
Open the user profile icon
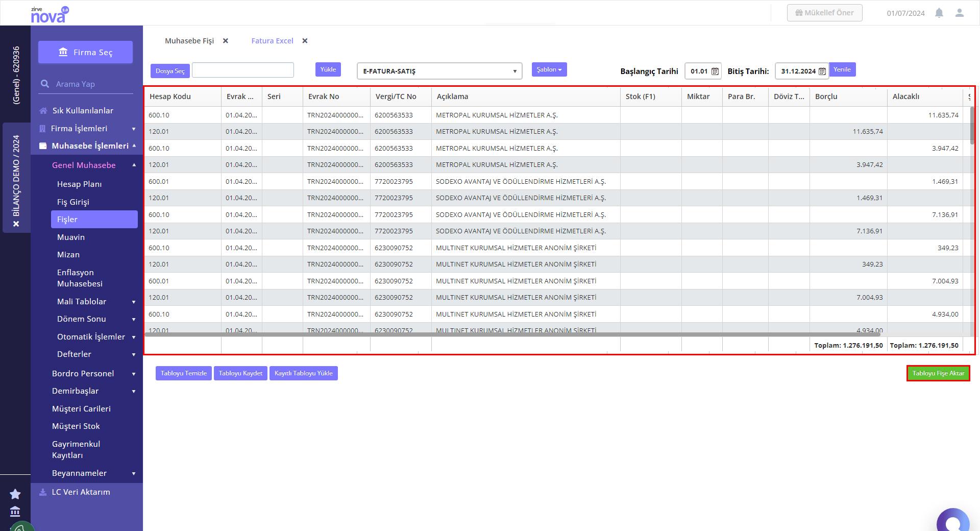click(x=960, y=13)
